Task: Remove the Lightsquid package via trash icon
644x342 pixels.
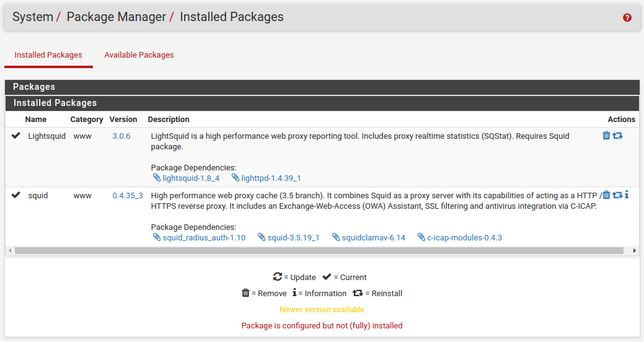Action: [606, 135]
